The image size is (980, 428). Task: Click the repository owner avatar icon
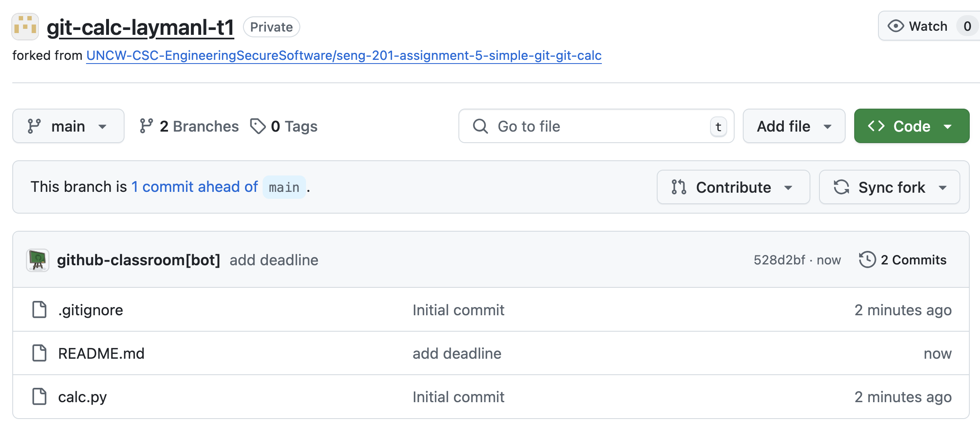(25, 27)
